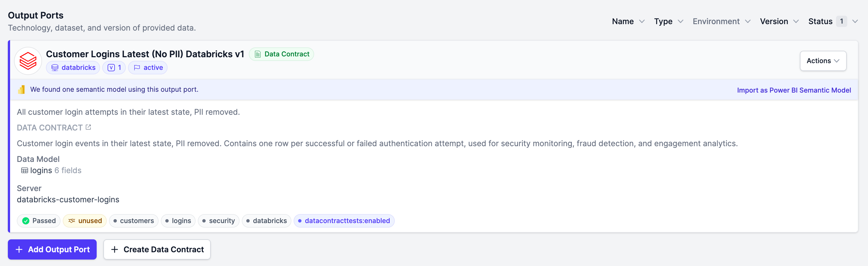868x266 pixels.
Task: Click the server name databricks-customer-logins
Action: tap(68, 199)
